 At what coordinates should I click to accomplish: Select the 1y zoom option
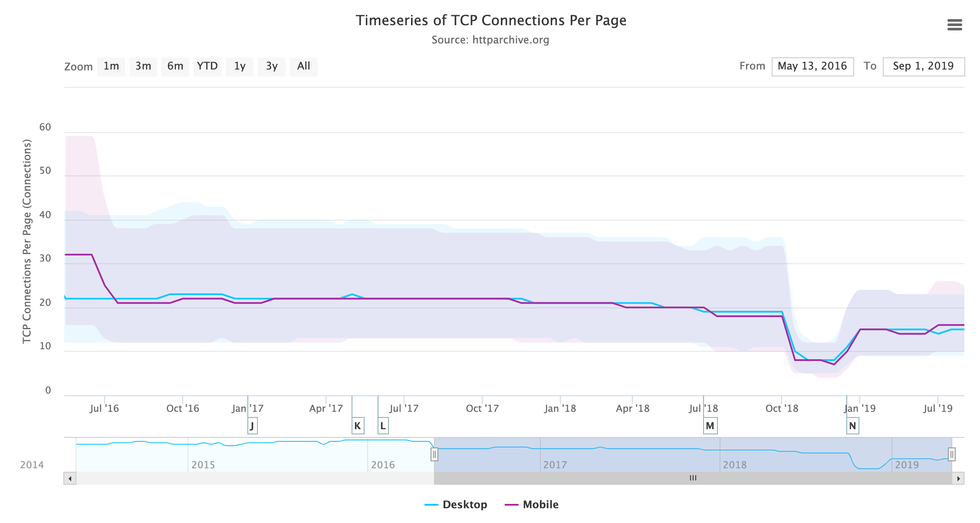coord(240,66)
